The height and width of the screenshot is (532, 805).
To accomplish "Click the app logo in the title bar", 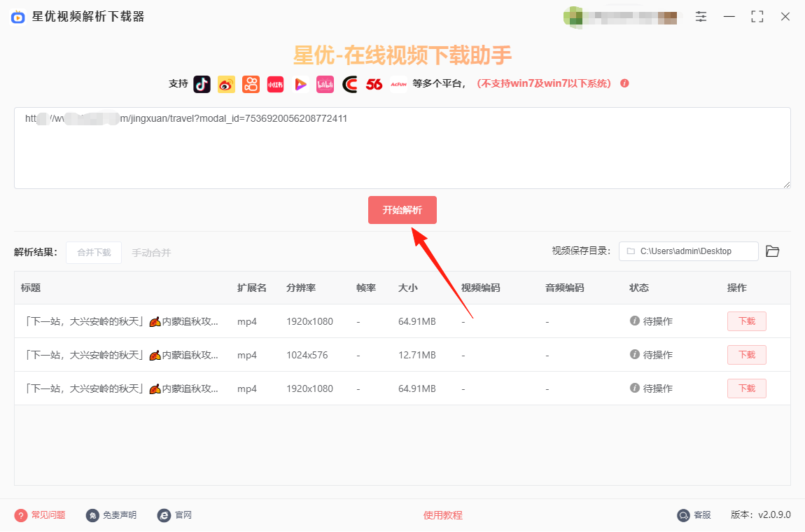I will pyautogui.click(x=18, y=17).
